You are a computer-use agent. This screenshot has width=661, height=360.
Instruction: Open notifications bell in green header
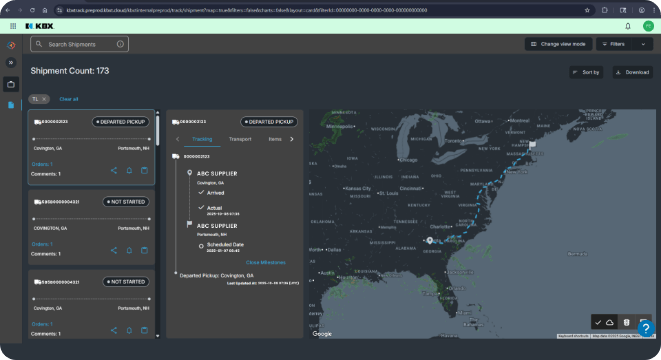click(x=628, y=26)
